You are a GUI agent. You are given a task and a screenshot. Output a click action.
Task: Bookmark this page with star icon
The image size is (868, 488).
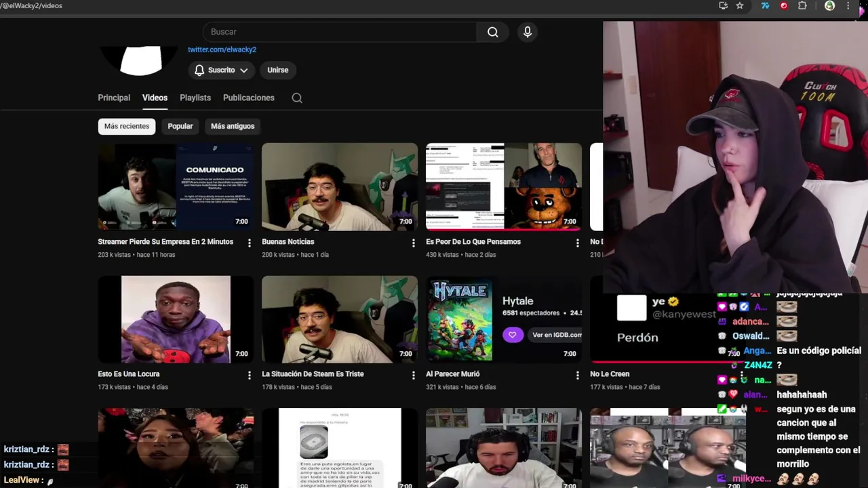point(740,5)
